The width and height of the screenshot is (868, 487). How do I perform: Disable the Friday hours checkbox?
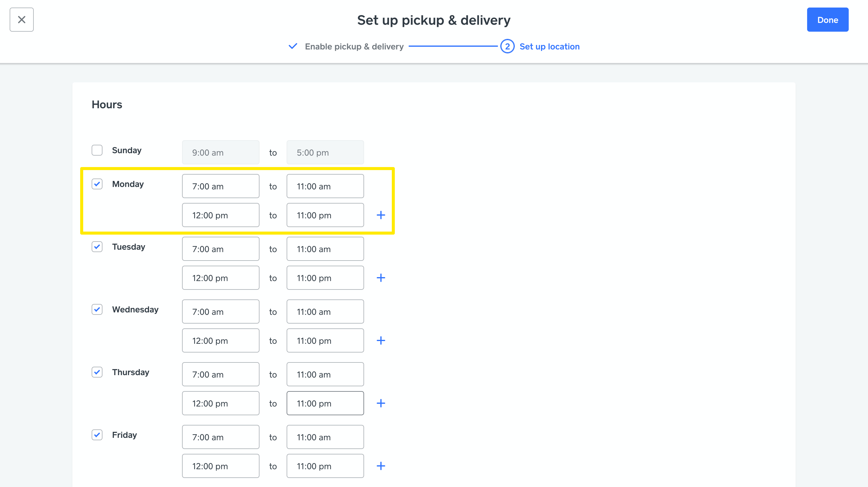pos(97,435)
